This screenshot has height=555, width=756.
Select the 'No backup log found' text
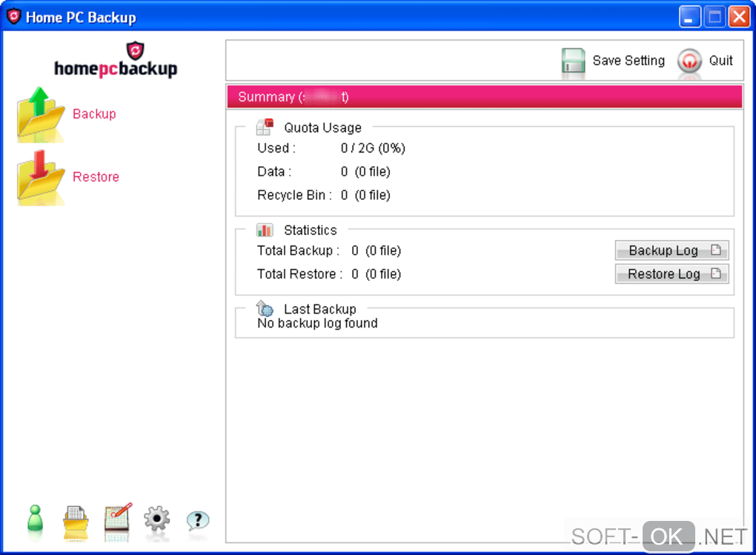317,323
